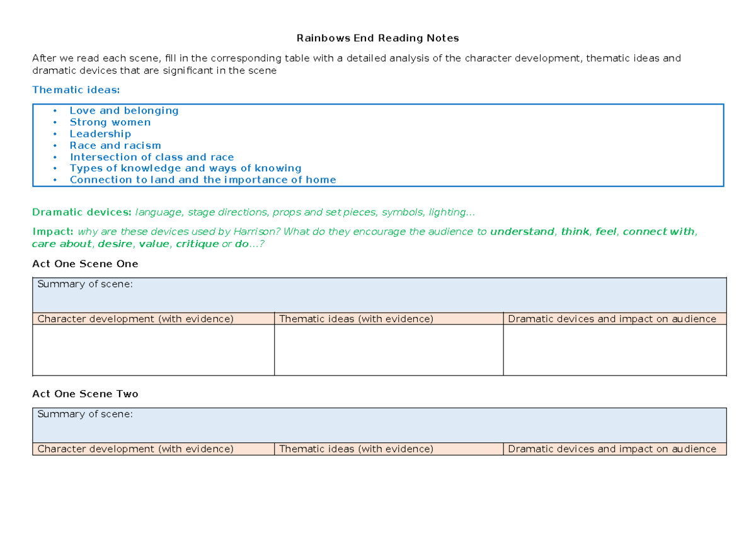Select the Thematic ideas with evidence column header
756x535 pixels.
click(x=357, y=319)
